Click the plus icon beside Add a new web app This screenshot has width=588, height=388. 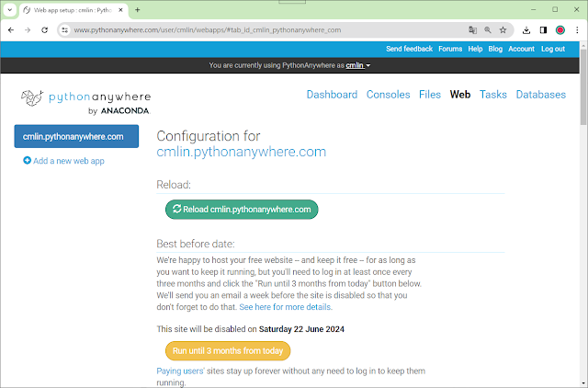pyautogui.click(x=27, y=161)
